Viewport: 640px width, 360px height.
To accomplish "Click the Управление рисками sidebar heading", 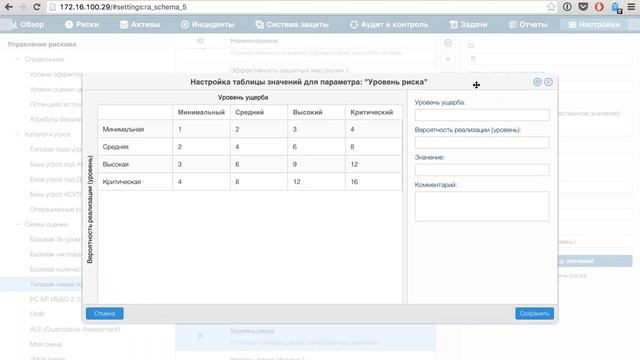I will point(42,44).
